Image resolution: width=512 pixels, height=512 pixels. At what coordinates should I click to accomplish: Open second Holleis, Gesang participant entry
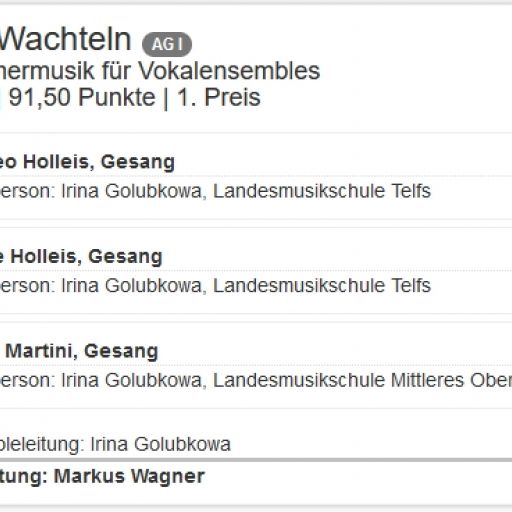point(81,257)
